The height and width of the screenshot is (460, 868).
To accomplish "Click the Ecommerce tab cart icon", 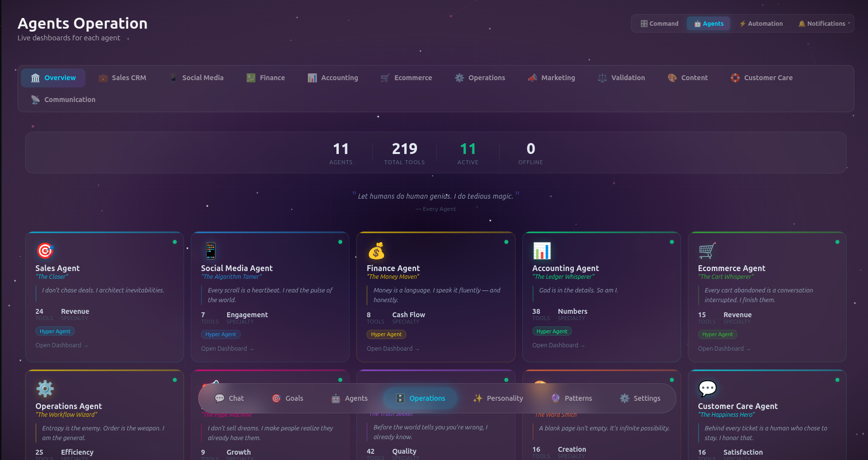I will coord(385,78).
